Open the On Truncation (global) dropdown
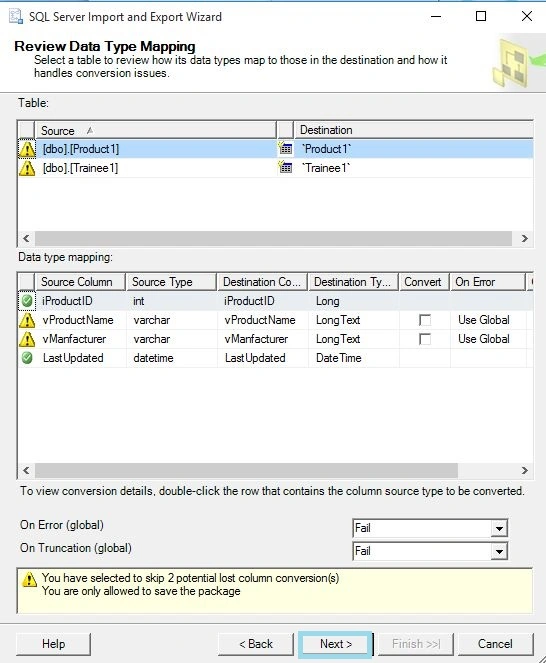Viewport: 546px width, 663px height. [x=499, y=551]
